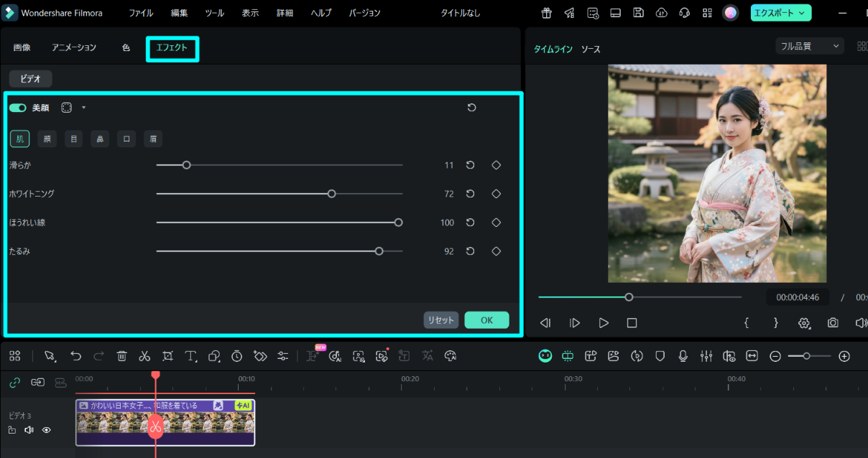This screenshot has width=868, height=458.
Task: Open the cloud upload icon in the title bar
Action: (x=661, y=12)
